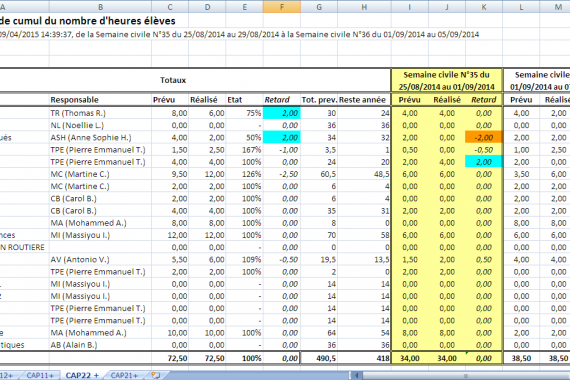Select column F header
Image resolution: width=570 pixels, height=380 pixels.
282,7
